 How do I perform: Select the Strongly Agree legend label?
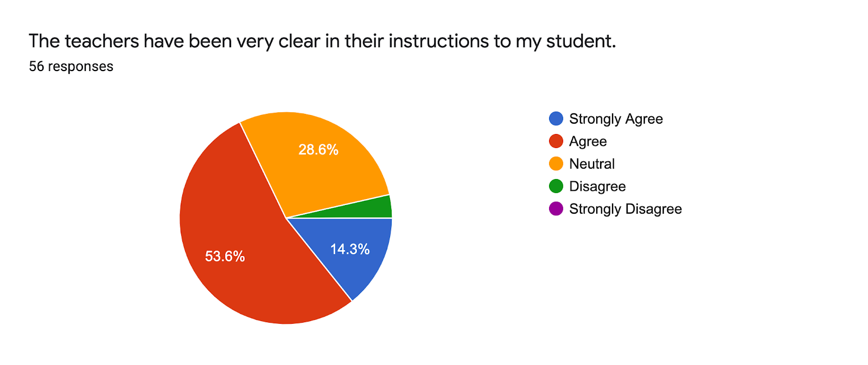click(x=616, y=119)
